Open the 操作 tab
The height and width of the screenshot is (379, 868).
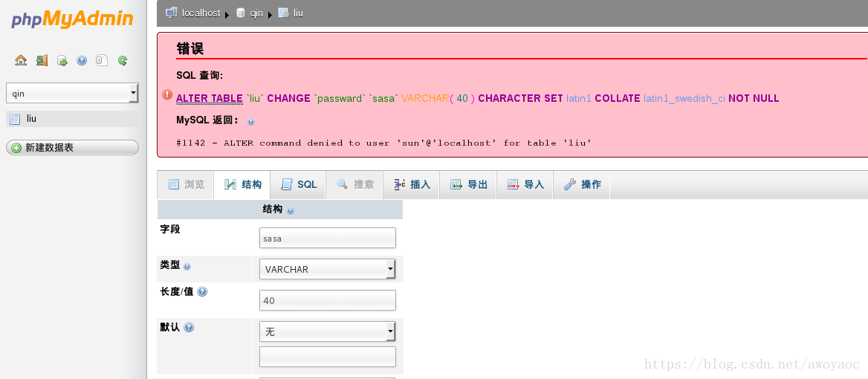582,185
